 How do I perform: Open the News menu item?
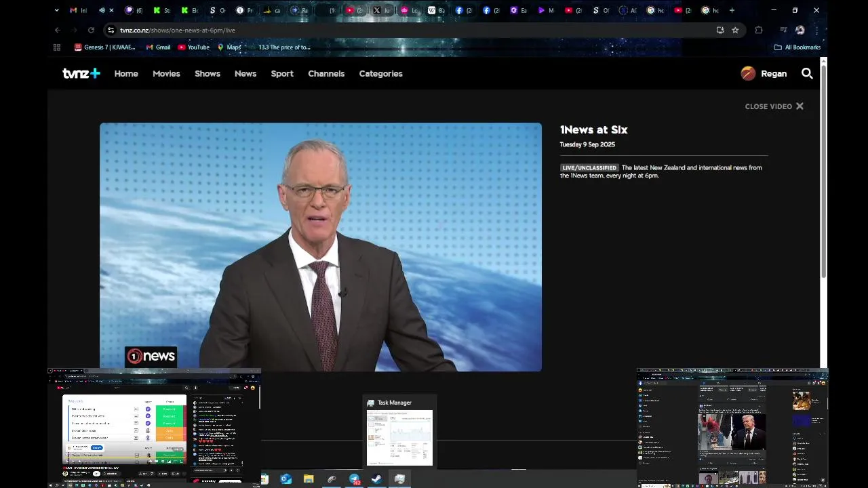(x=245, y=73)
